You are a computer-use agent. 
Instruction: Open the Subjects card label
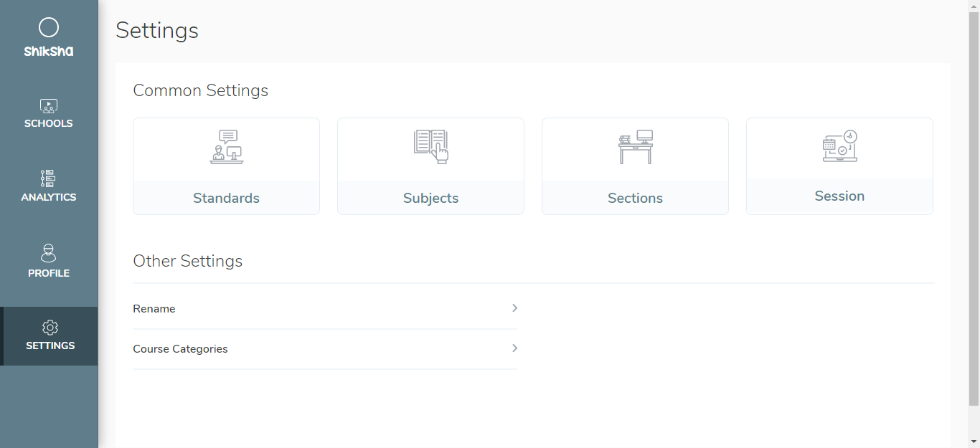coord(430,199)
